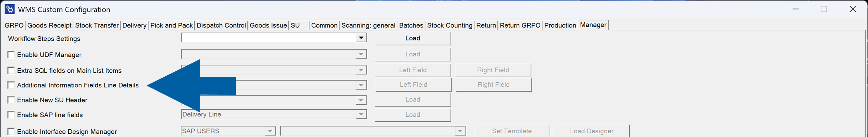Click Load for Workflow Steps Settings
Screen dimensions: 868x137
click(x=413, y=38)
